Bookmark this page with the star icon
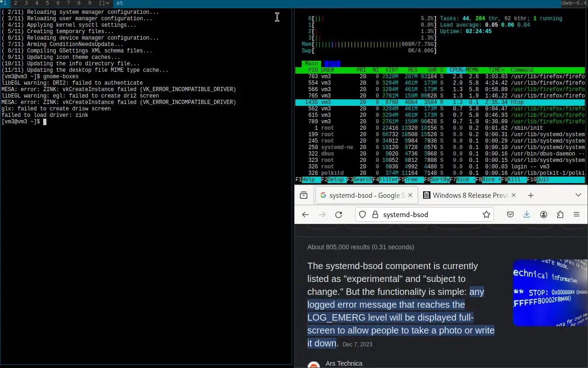 click(x=486, y=214)
